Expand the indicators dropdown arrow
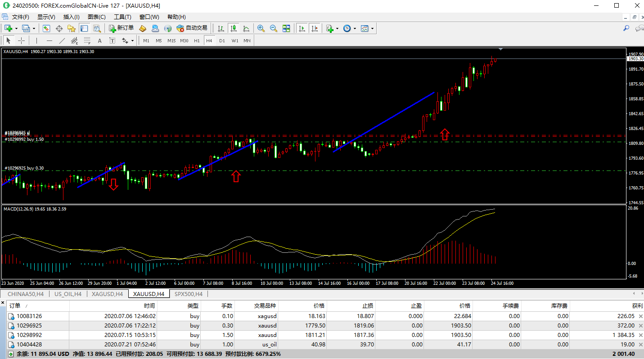This screenshot has height=359, width=644. click(338, 28)
